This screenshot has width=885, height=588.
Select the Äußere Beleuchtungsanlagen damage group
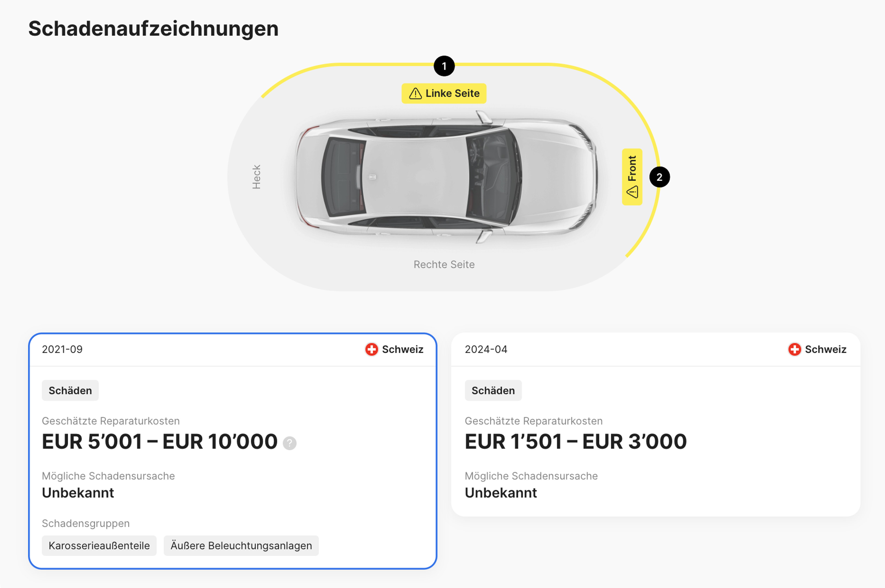241,546
